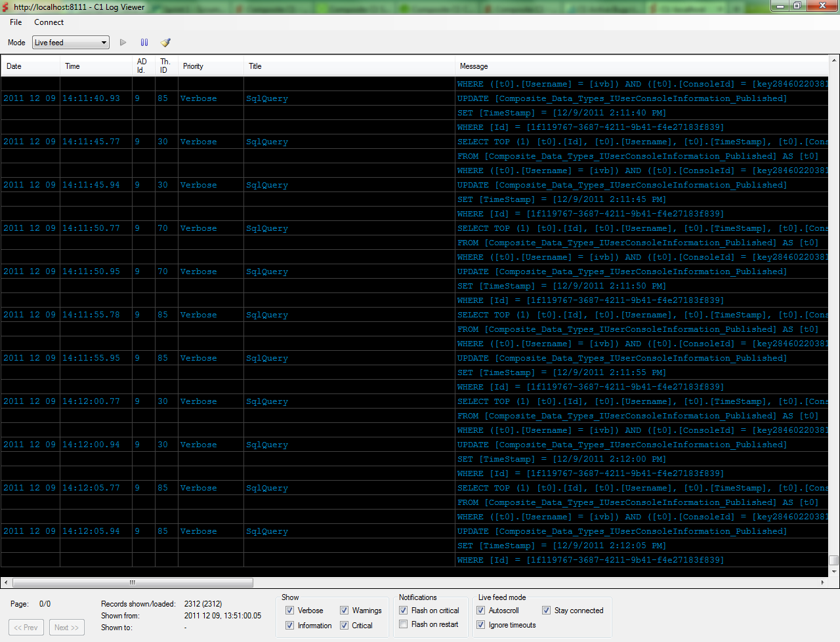This screenshot has width=840, height=642.
Task: Click the << Prev page button
Action: [26, 628]
